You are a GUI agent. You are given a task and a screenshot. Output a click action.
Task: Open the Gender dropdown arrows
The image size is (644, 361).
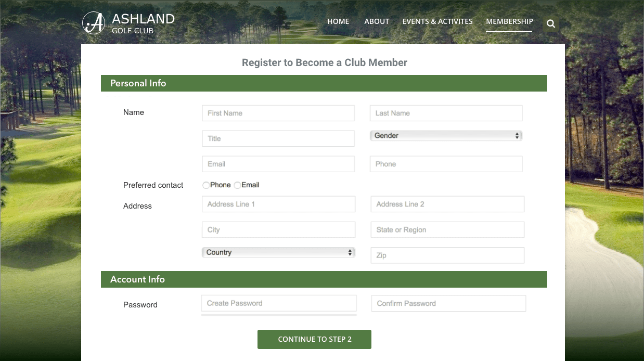(517, 135)
